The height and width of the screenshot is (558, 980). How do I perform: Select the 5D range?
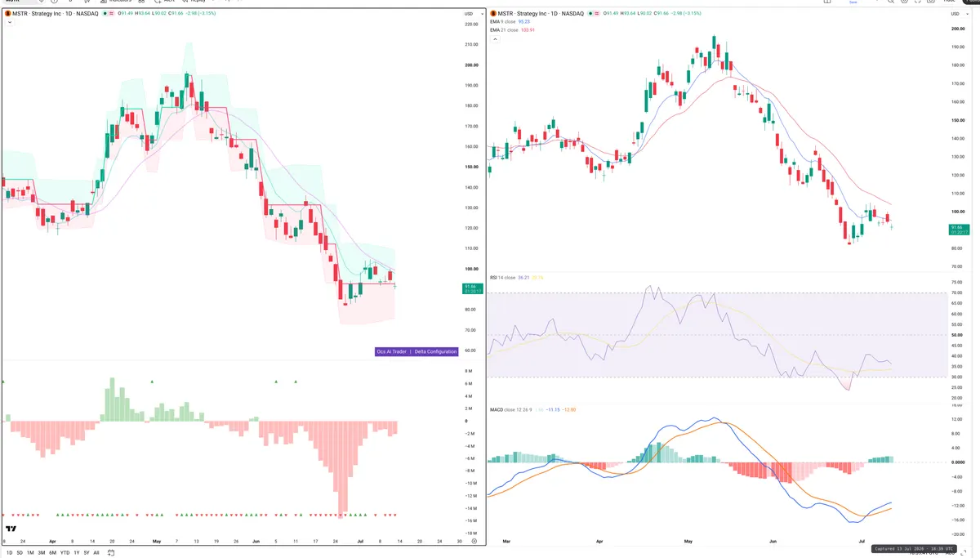20,552
